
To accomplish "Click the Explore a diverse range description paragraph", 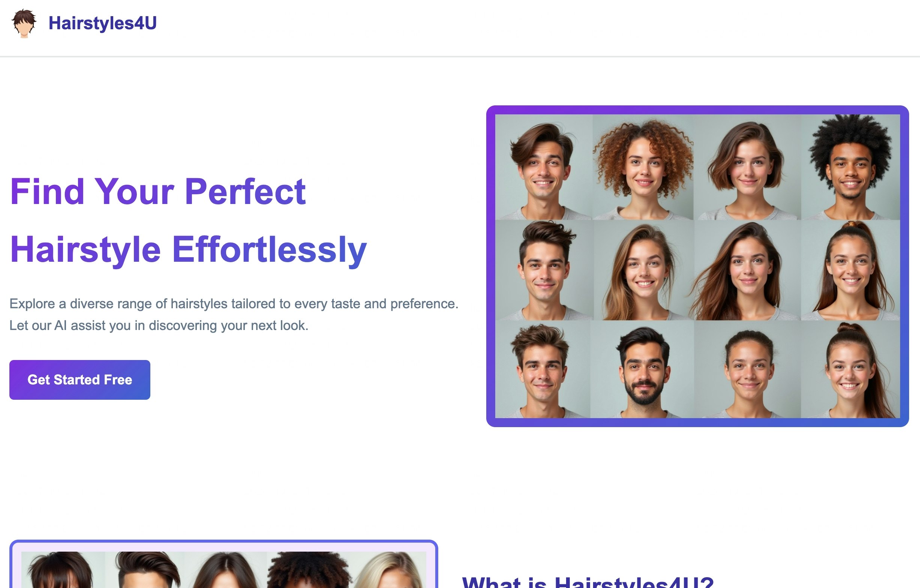I will click(x=234, y=315).
